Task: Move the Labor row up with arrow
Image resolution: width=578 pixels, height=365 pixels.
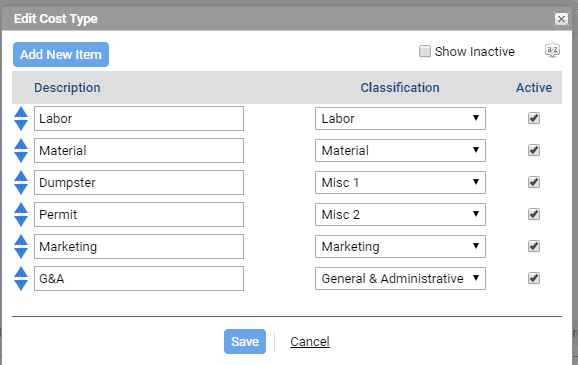Action: click(x=21, y=112)
